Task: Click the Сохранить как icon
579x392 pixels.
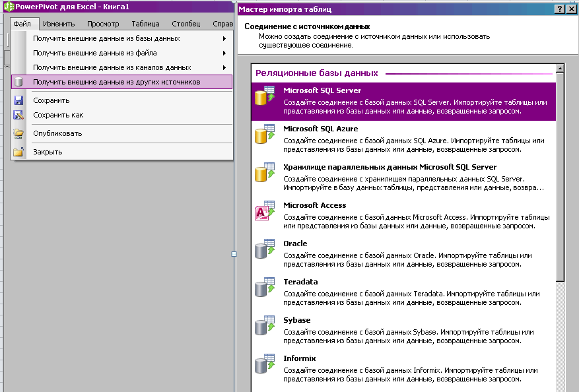Action: pyautogui.click(x=18, y=115)
